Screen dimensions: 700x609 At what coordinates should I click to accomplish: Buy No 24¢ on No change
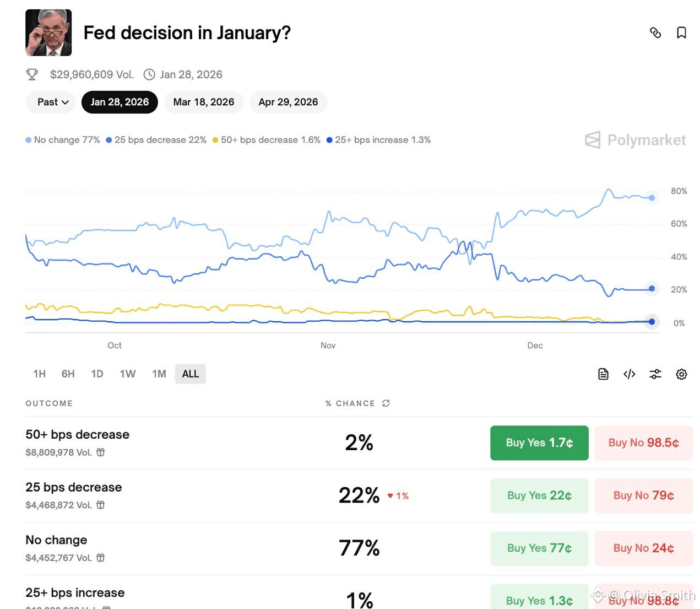[643, 548]
